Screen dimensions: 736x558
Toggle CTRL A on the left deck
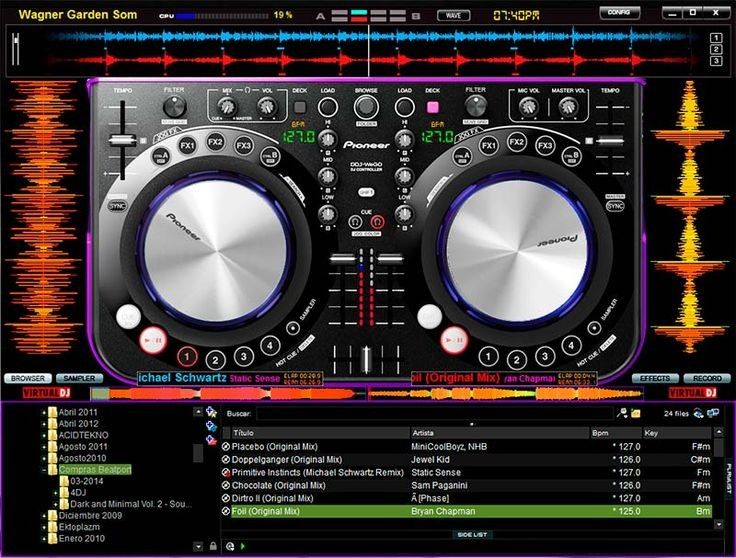coord(161,156)
